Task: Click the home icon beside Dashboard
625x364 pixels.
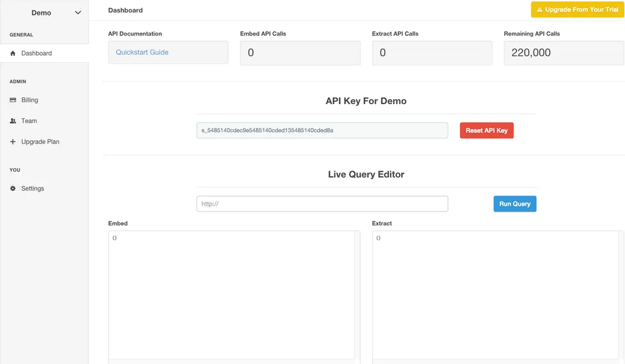Action: [13, 53]
